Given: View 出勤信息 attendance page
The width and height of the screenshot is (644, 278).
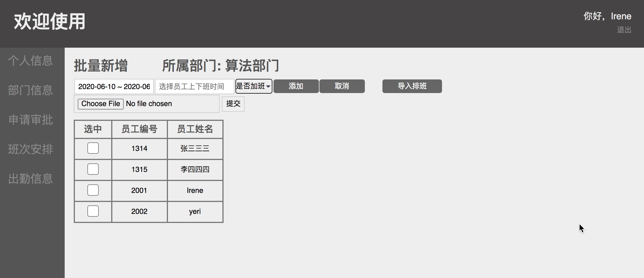Looking at the screenshot, I should 31,179.
